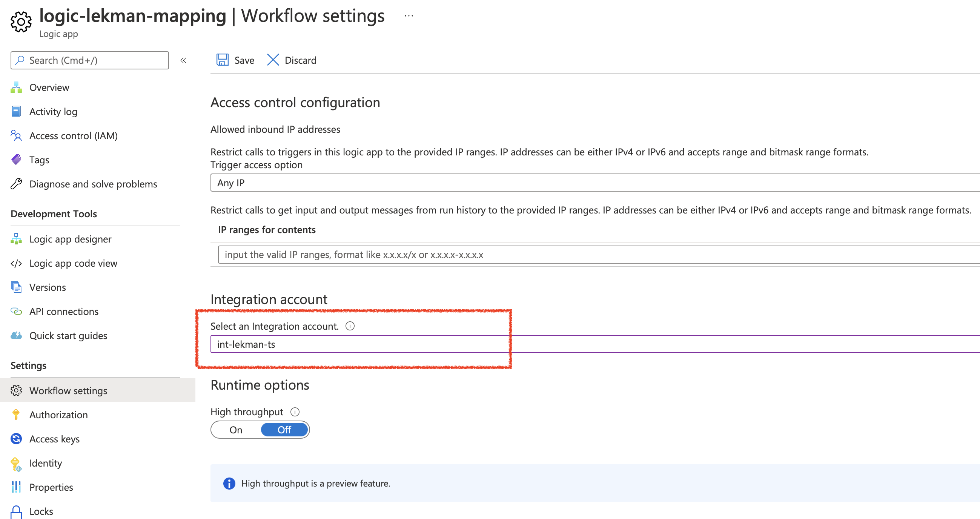Open Quick start guides
Viewport: 980px width, 519px height.
pyautogui.click(x=69, y=335)
